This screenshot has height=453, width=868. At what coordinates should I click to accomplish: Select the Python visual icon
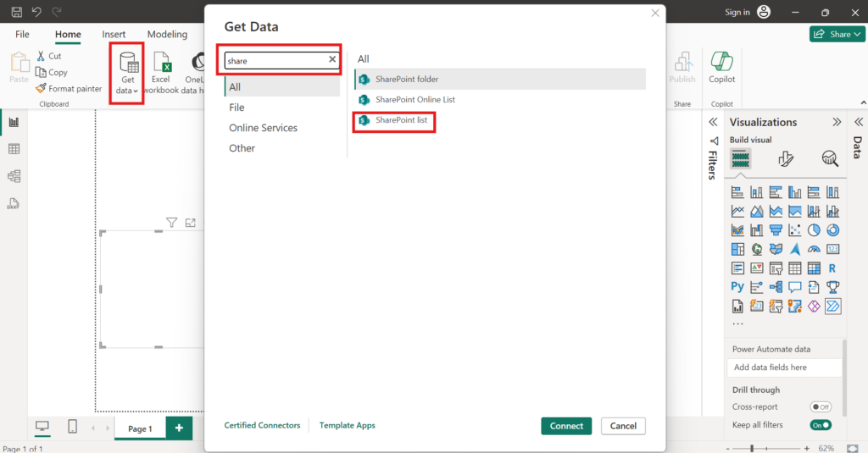pyautogui.click(x=737, y=286)
